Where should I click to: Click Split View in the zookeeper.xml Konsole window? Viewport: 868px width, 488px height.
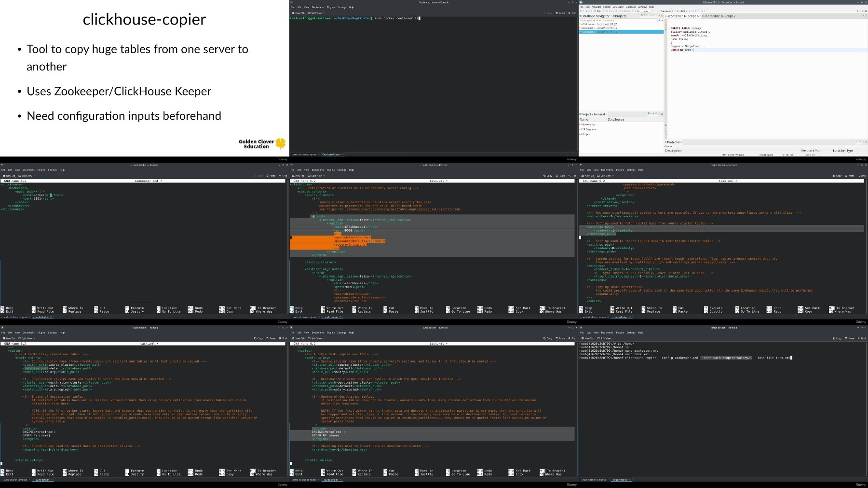(x=27, y=176)
